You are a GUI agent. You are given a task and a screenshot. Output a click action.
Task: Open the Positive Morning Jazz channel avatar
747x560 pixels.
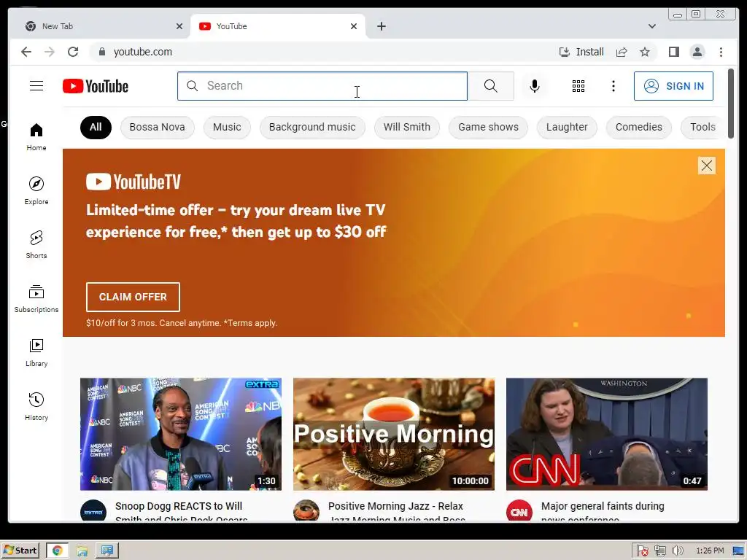pos(306,511)
